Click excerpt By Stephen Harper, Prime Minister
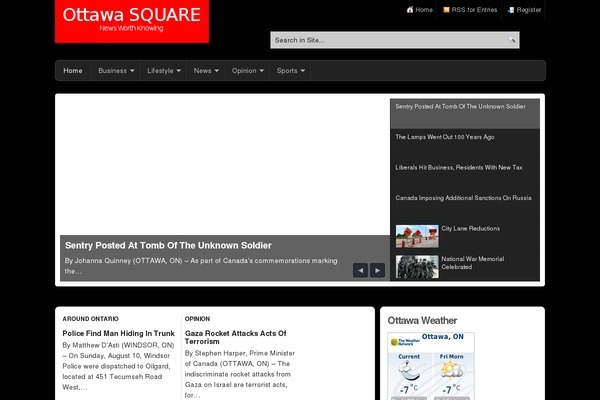 (240, 374)
